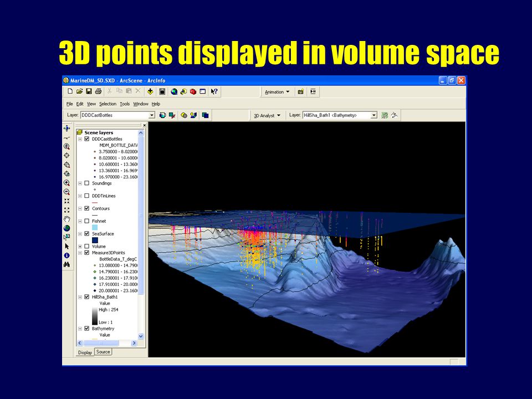
Task: Click the 3D Analyst steepest path icon
Action: pos(394,115)
